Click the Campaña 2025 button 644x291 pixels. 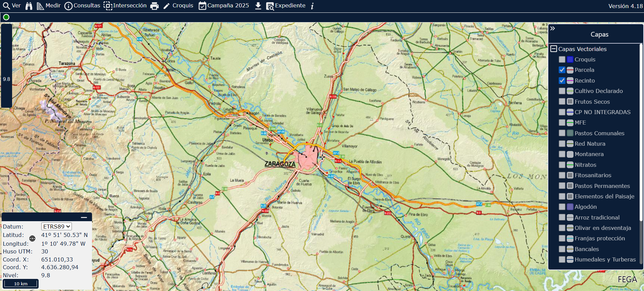pyautogui.click(x=224, y=6)
